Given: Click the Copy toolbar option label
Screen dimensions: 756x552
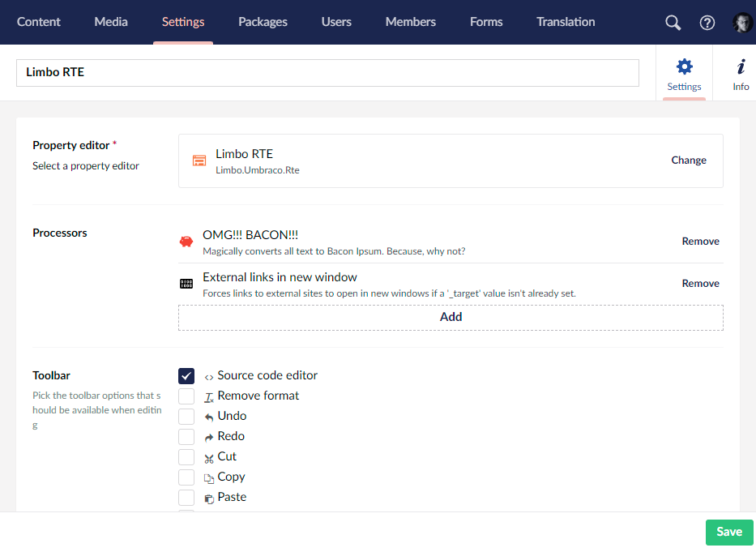Looking at the screenshot, I should click(232, 477).
